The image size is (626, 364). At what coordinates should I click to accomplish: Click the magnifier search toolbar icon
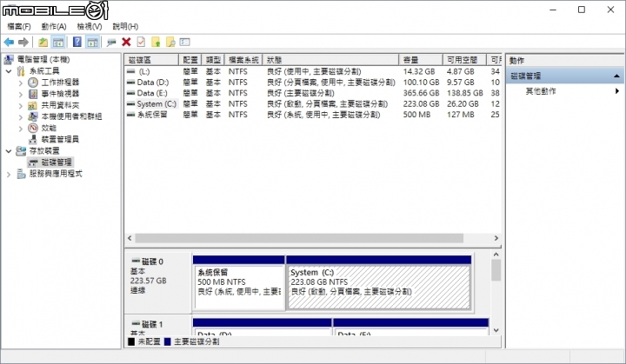[x=170, y=42]
